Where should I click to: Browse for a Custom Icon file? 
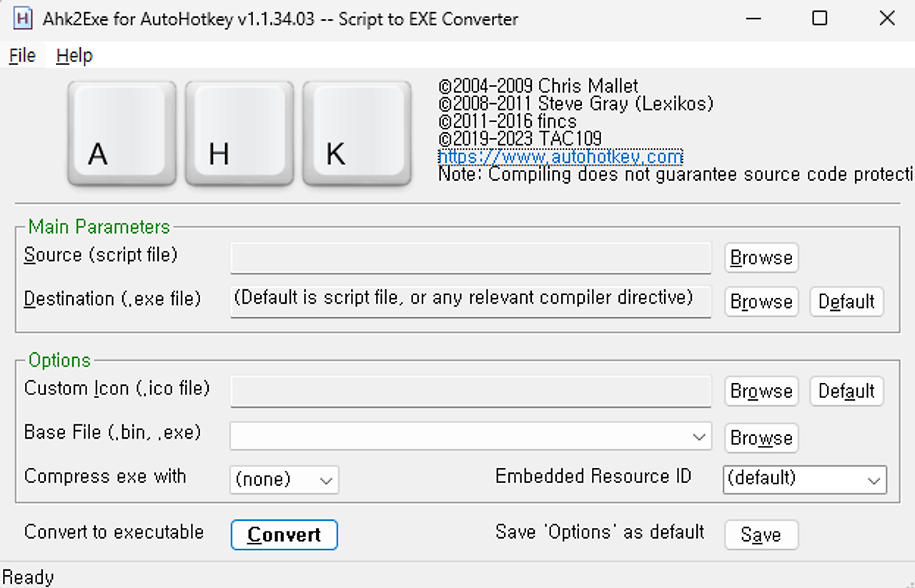coord(761,392)
